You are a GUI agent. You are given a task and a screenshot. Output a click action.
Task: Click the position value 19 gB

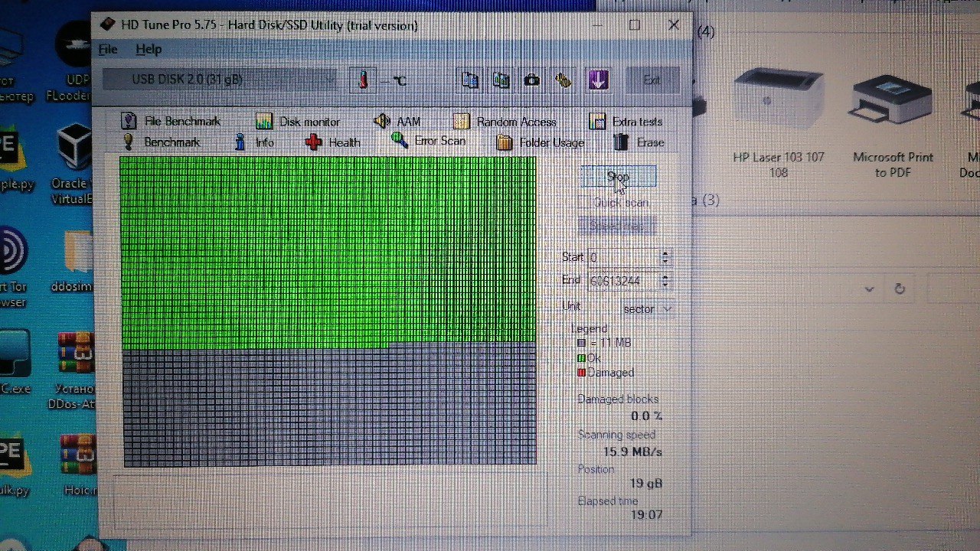tap(647, 484)
